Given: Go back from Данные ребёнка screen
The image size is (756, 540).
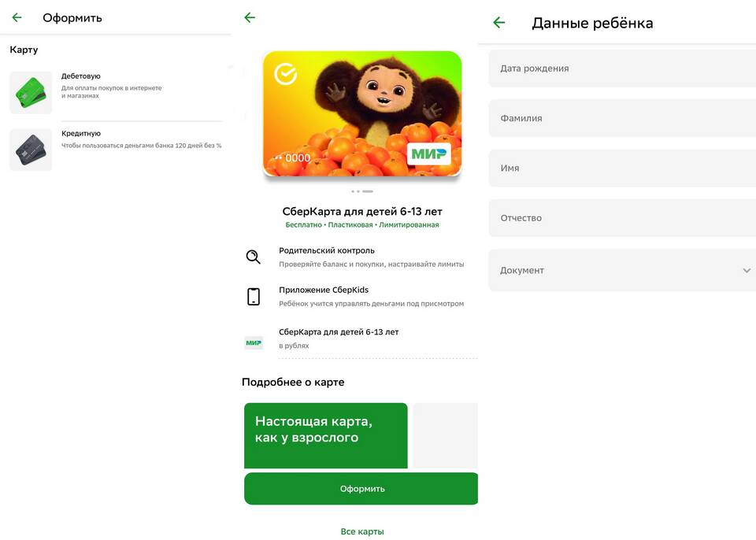Looking at the screenshot, I should (499, 22).
